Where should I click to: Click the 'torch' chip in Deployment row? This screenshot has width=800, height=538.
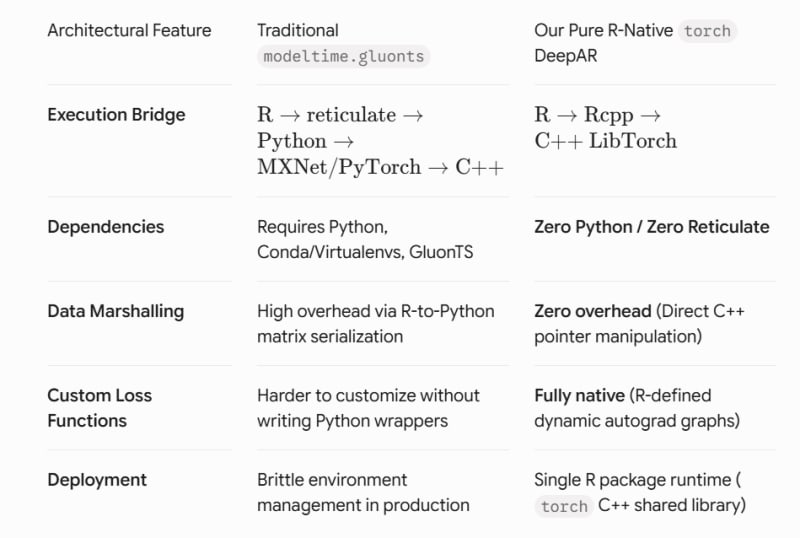(x=564, y=506)
